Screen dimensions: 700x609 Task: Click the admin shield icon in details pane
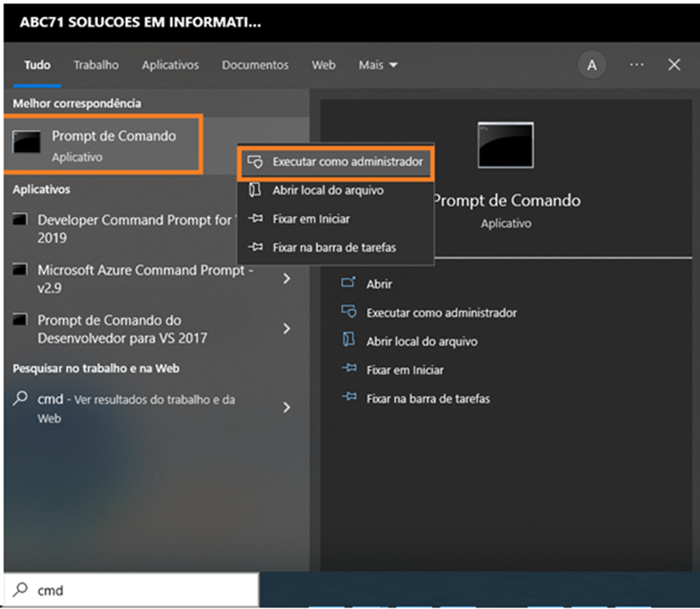point(349,311)
